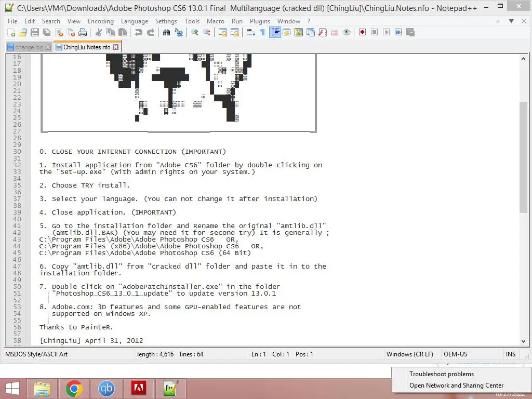532x399 pixels.
Task: Open the Edit menu
Action: [x=30, y=21]
